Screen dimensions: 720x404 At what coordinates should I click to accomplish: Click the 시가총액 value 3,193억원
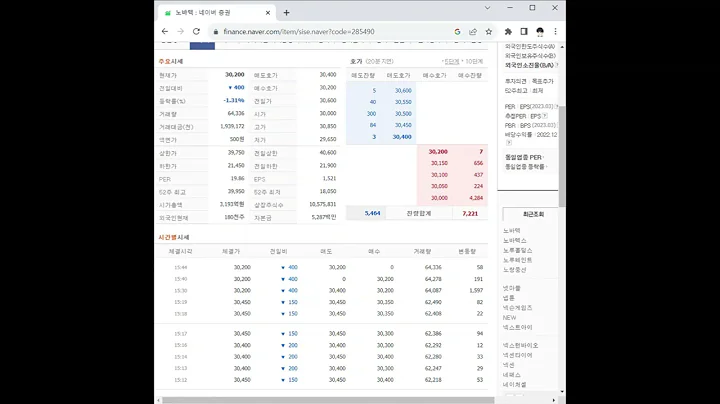tap(232, 204)
